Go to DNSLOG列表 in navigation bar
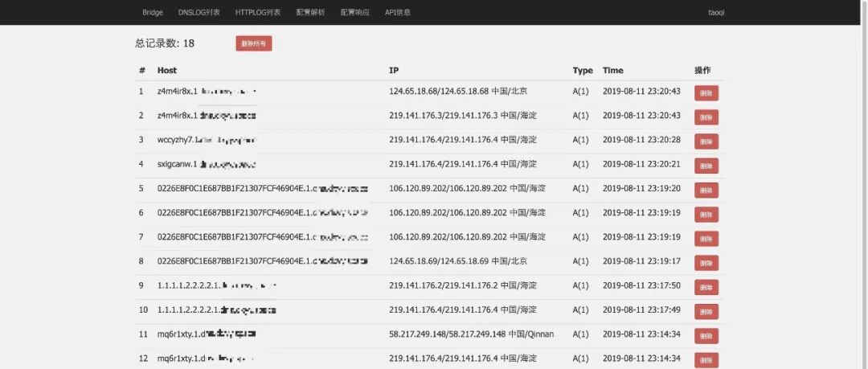The width and height of the screenshot is (868, 369). [199, 12]
